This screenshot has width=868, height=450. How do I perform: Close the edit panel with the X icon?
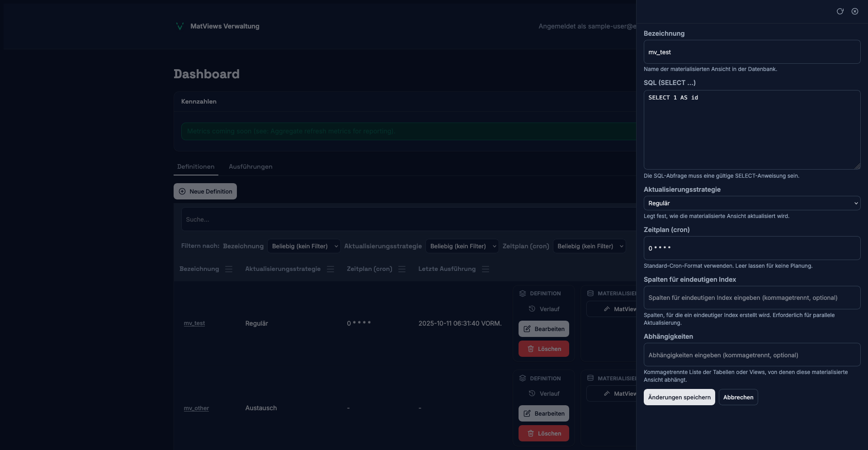pyautogui.click(x=855, y=11)
